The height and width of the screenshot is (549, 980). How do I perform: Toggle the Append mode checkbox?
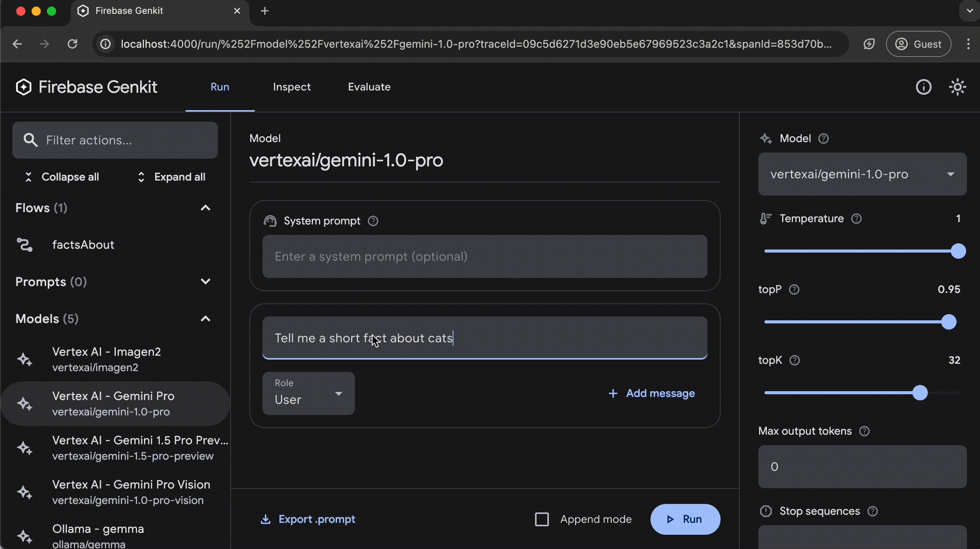point(542,519)
